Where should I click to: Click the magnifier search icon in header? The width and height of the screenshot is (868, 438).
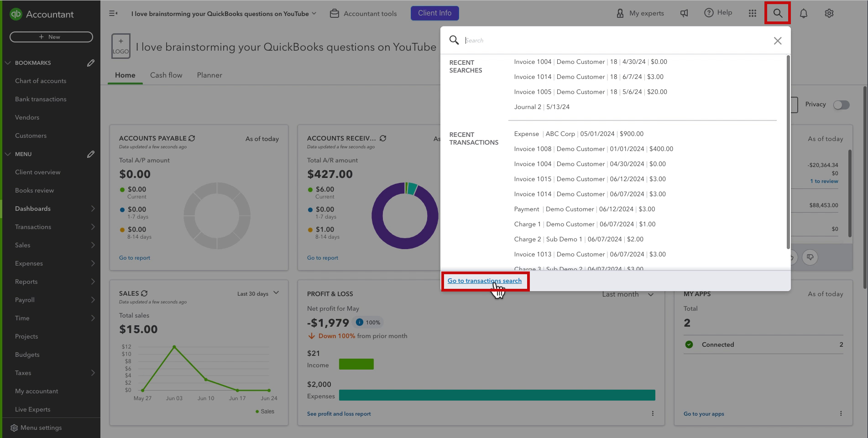point(778,13)
